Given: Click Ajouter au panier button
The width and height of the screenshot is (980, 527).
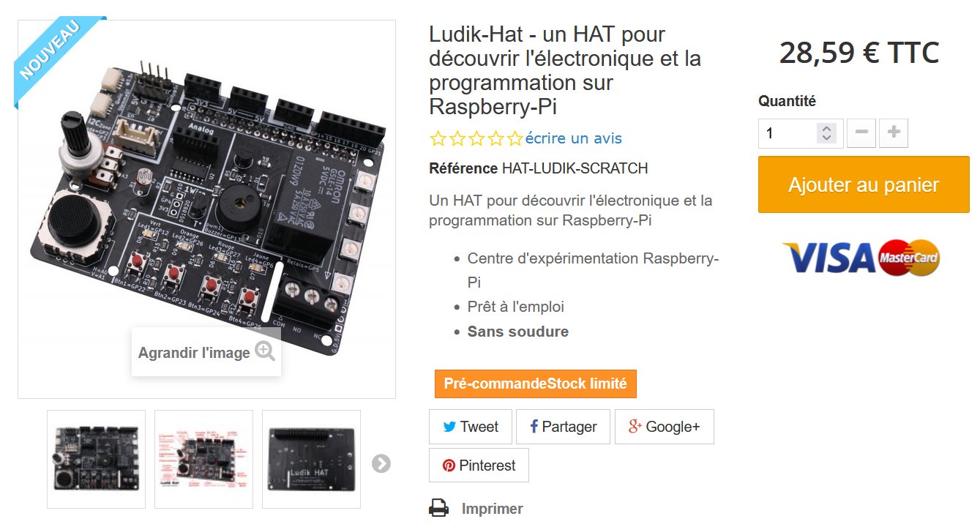Looking at the screenshot, I should (864, 184).
